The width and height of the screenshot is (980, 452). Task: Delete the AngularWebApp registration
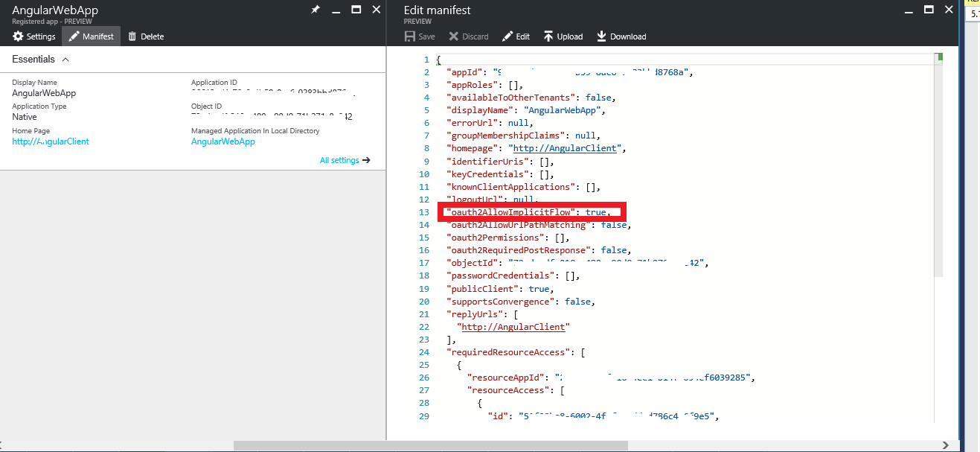[x=146, y=36]
